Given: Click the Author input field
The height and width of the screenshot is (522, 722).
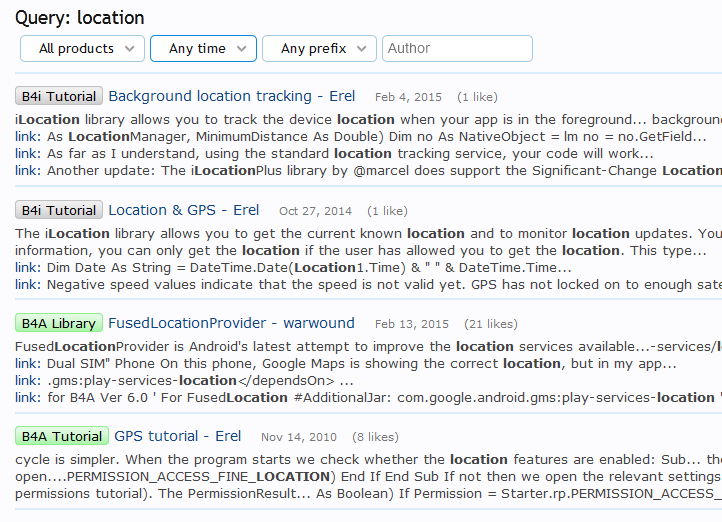Looking at the screenshot, I should coord(458,48).
